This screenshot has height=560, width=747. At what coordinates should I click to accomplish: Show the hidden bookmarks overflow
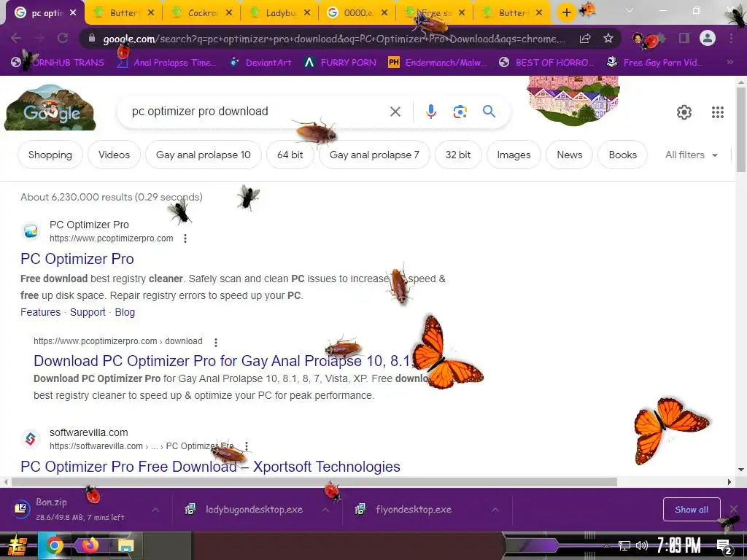pos(729,62)
